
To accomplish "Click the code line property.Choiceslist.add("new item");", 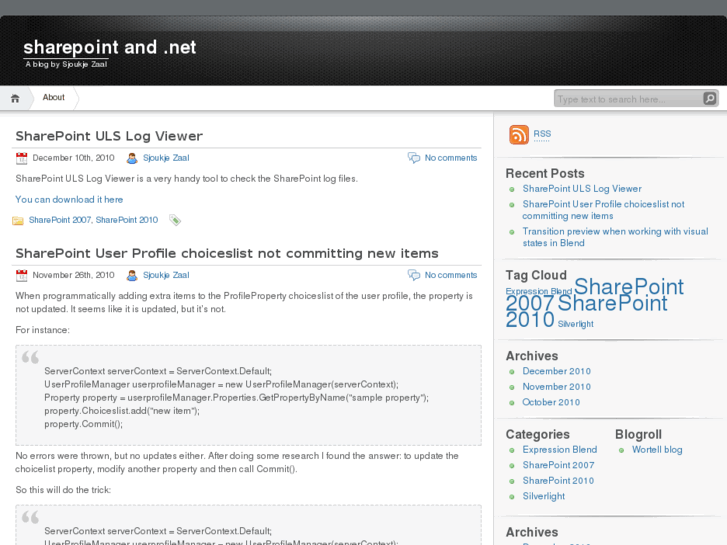I will (x=122, y=411).
